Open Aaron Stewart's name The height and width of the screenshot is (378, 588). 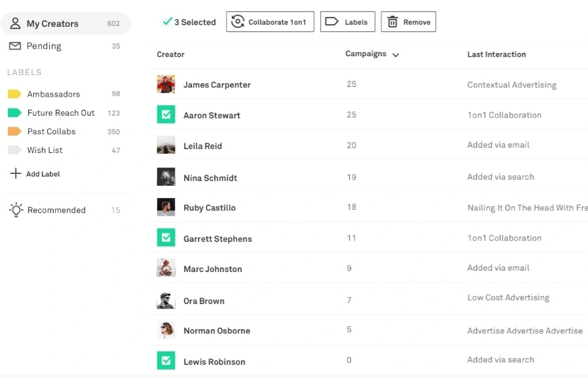click(x=211, y=115)
